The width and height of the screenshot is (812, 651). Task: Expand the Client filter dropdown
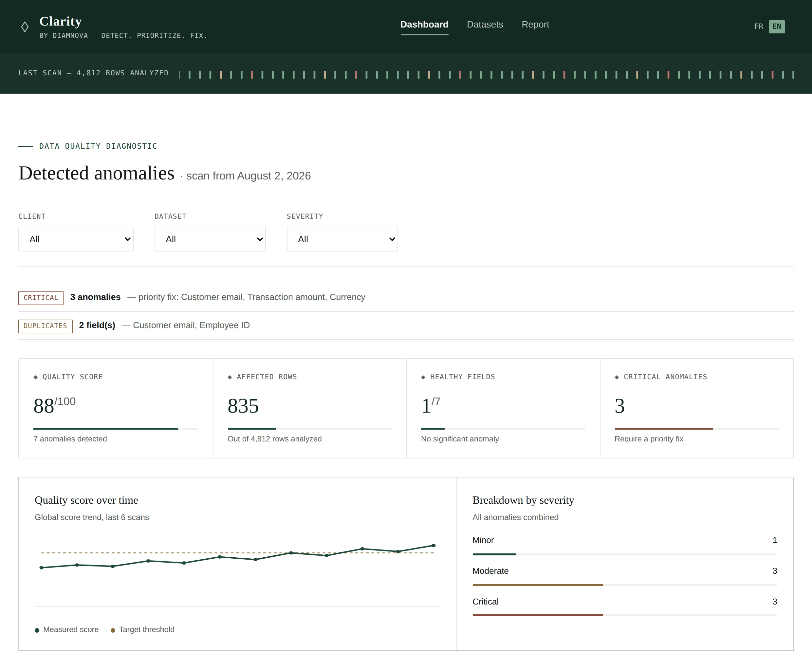point(76,239)
